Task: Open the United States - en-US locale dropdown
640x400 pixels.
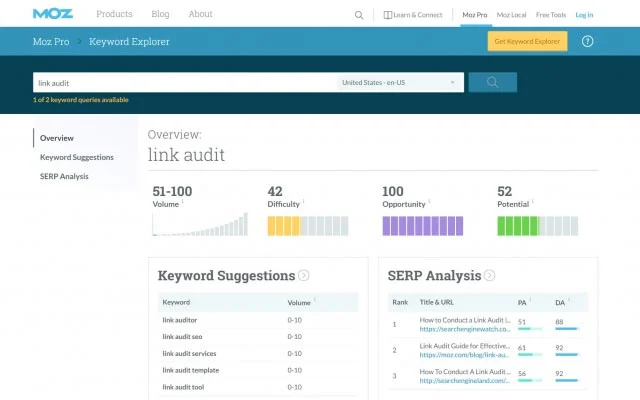Action: tap(399, 82)
